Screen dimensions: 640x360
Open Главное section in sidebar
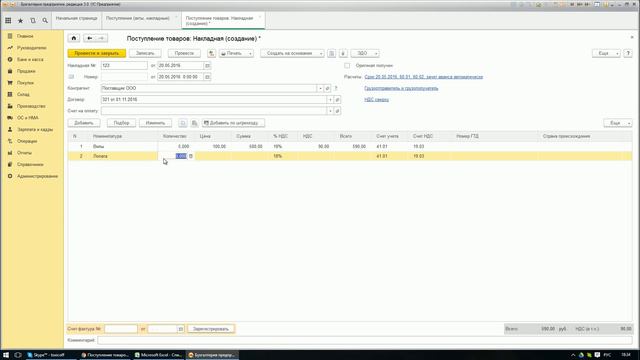tap(25, 36)
